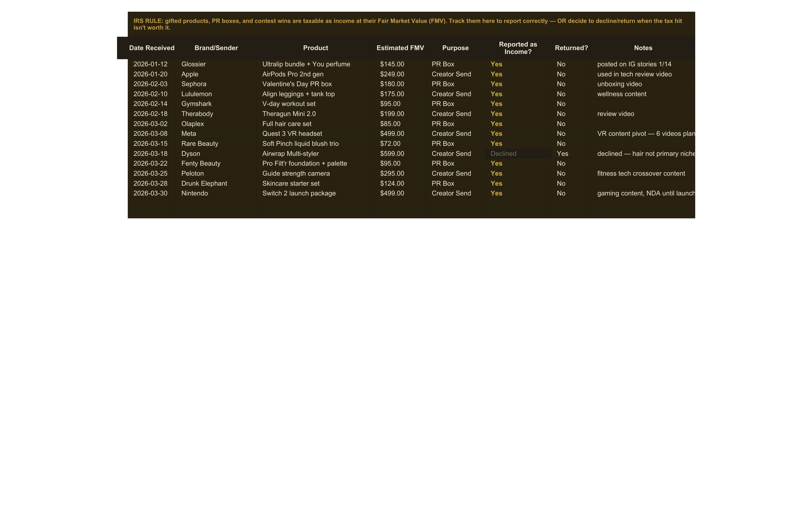Select 'Pro Filt'r foundation + palette' cell
812x525 pixels.
point(315,163)
